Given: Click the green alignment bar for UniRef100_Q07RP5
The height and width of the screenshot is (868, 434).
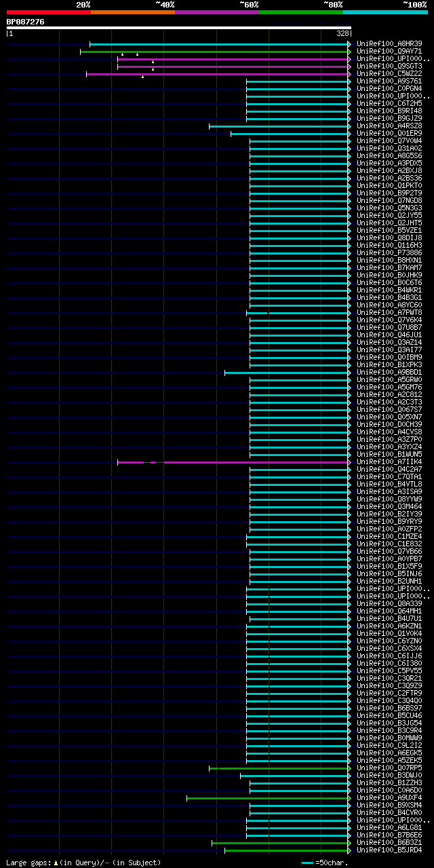Looking at the screenshot, I should pos(280,768).
